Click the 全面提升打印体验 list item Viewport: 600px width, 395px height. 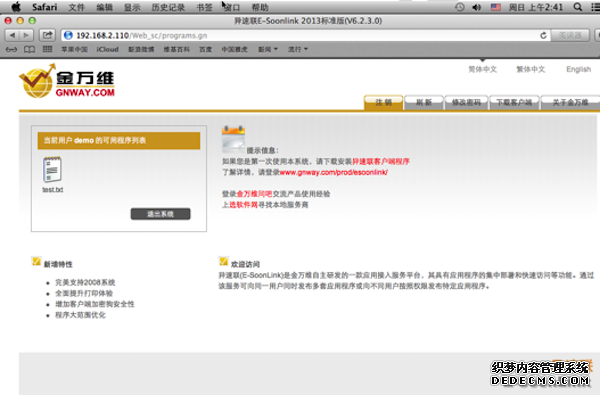[84, 293]
